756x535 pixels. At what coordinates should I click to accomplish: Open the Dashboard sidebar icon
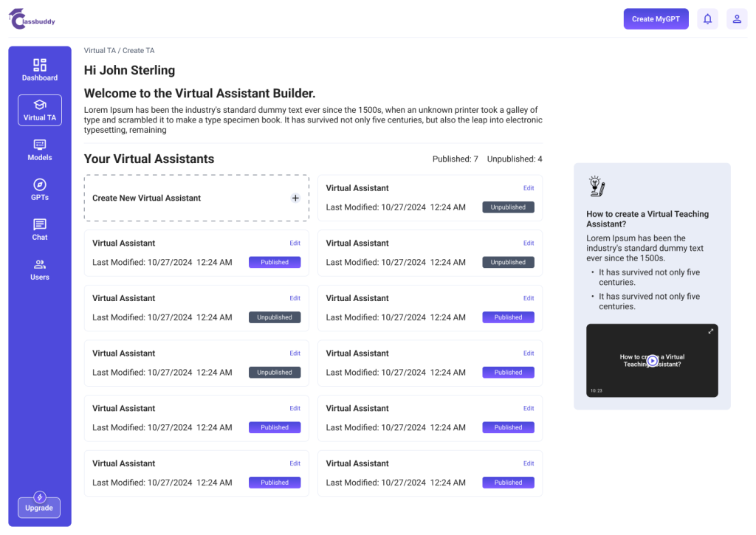pos(40,66)
